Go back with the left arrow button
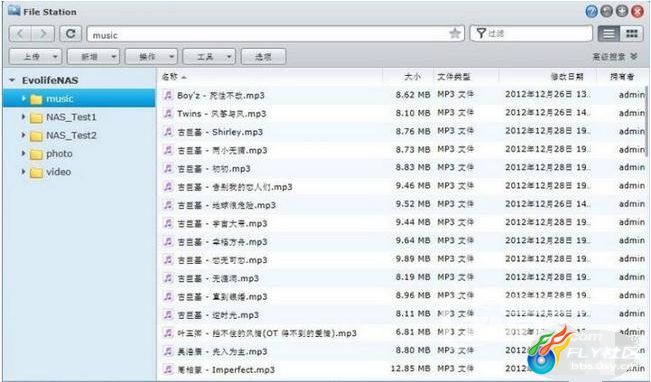This screenshot has width=651, height=382. [x=20, y=34]
